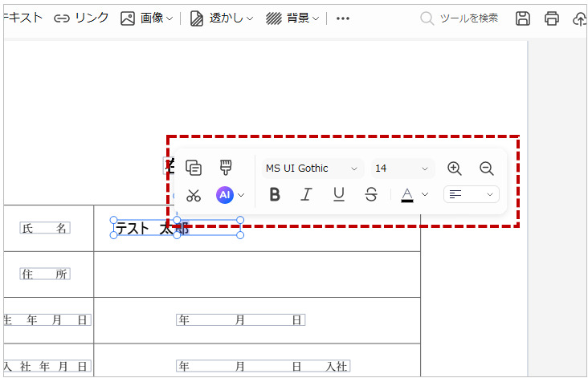Apply the black font color swatch

tap(407, 195)
